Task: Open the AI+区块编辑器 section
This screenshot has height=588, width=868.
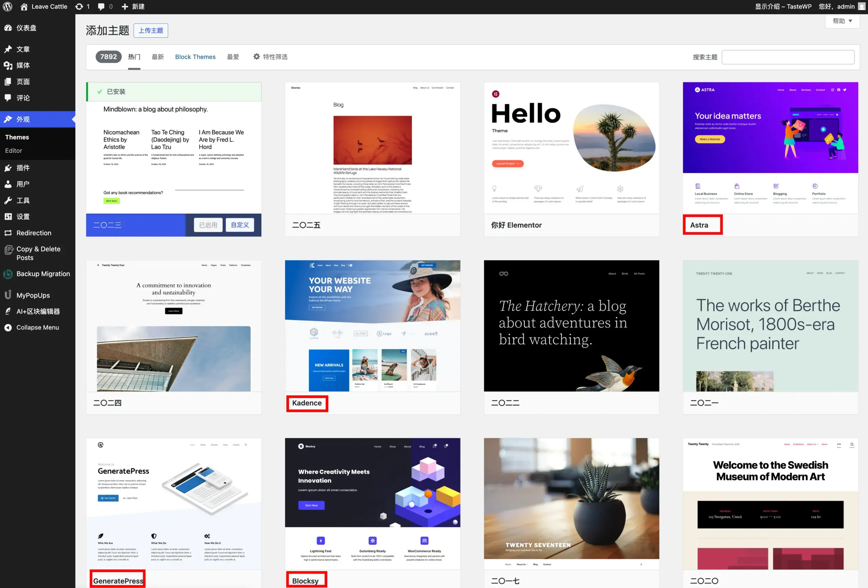Action: [37, 311]
